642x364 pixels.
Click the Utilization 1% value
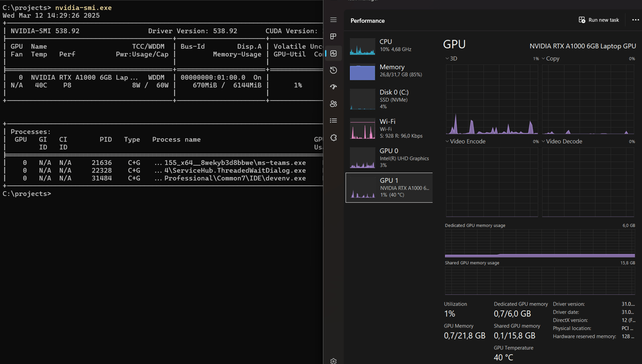(x=449, y=314)
